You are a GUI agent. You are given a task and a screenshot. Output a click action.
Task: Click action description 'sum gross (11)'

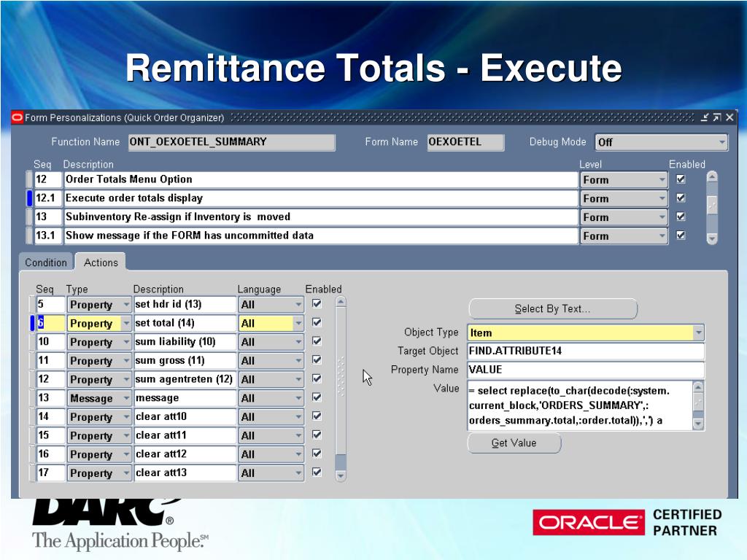(185, 360)
